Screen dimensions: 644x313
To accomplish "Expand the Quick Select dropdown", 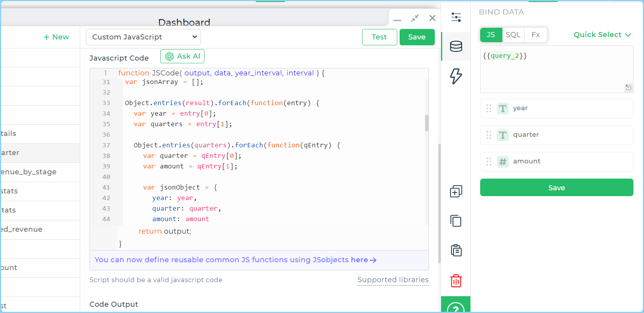I will click(602, 35).
